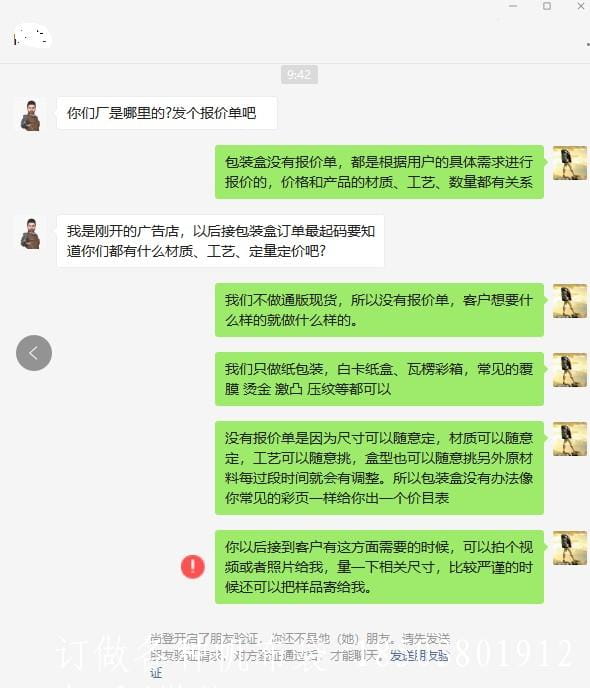Viewport: 590px width, 688px height.
Task: Click own avatar beside 我们只做纸包装 message
Action: point(570,370)
